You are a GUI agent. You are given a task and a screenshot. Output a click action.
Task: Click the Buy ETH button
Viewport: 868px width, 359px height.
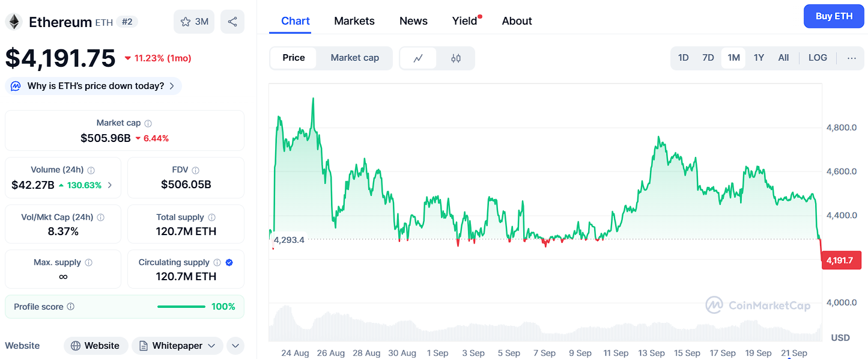pos(834,16)
